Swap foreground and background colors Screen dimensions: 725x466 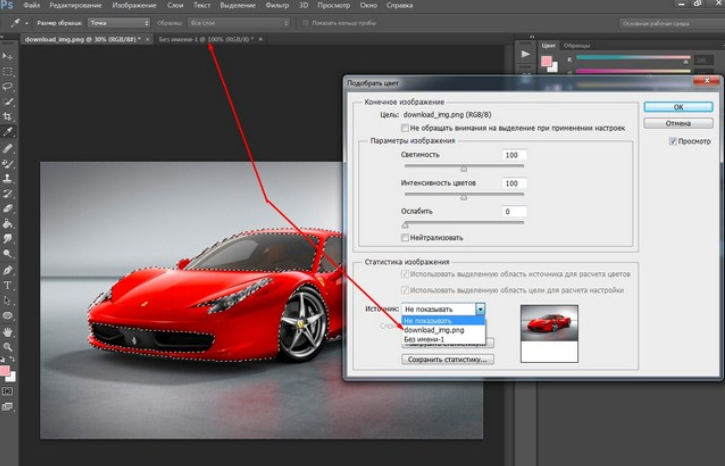[12, 359]
